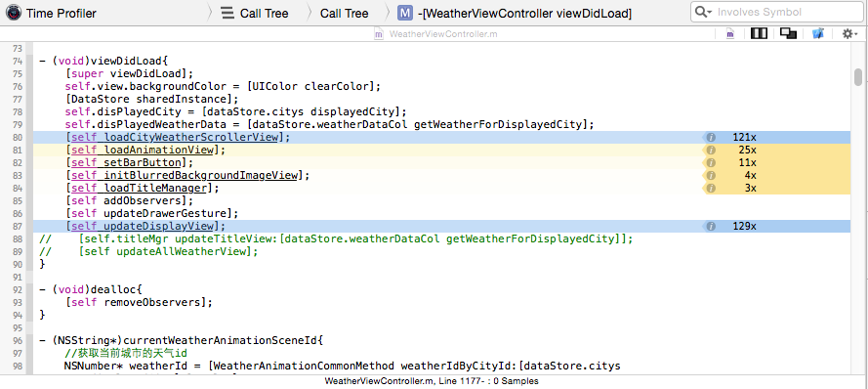Click the '[super viewDidLoad];' line
Screen dimensions: 868x389
pyautogui.click(x=130, y=73)
